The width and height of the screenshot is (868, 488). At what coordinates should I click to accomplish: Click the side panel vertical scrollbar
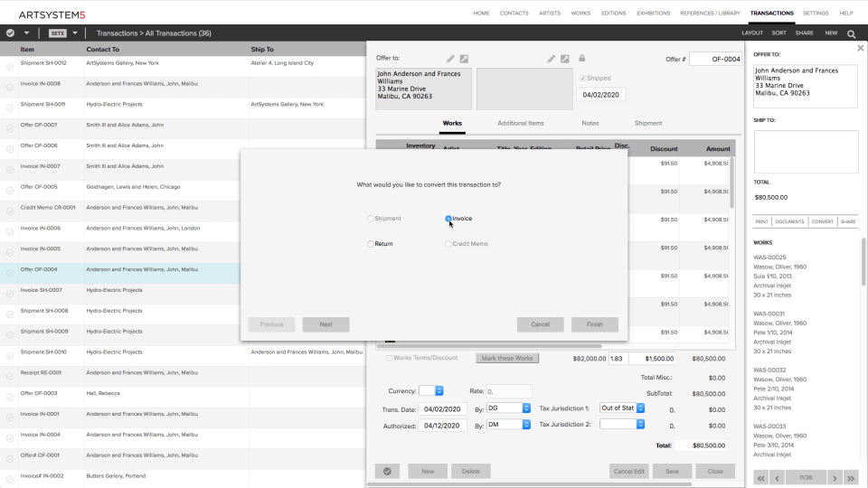coord(863,262)
